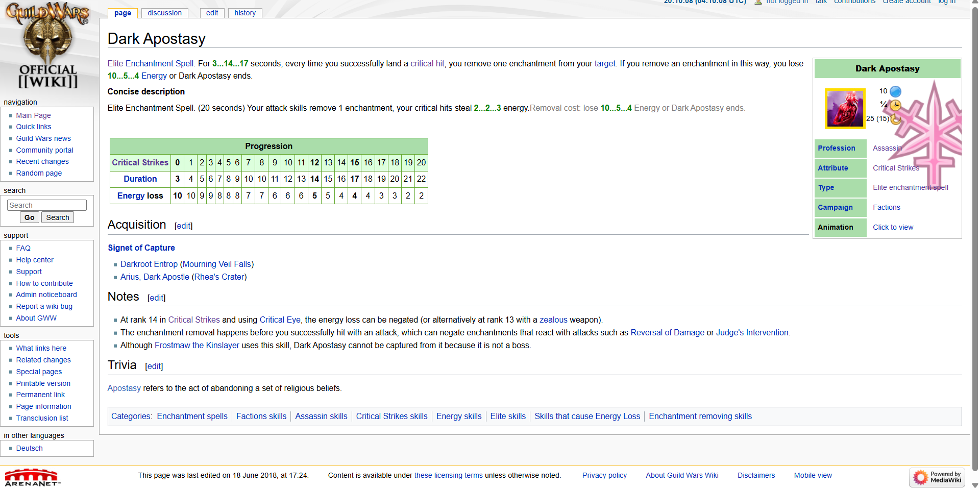Click the blue energy cost icon
This screenshot has width=980, height=490.
pos(895,91)
